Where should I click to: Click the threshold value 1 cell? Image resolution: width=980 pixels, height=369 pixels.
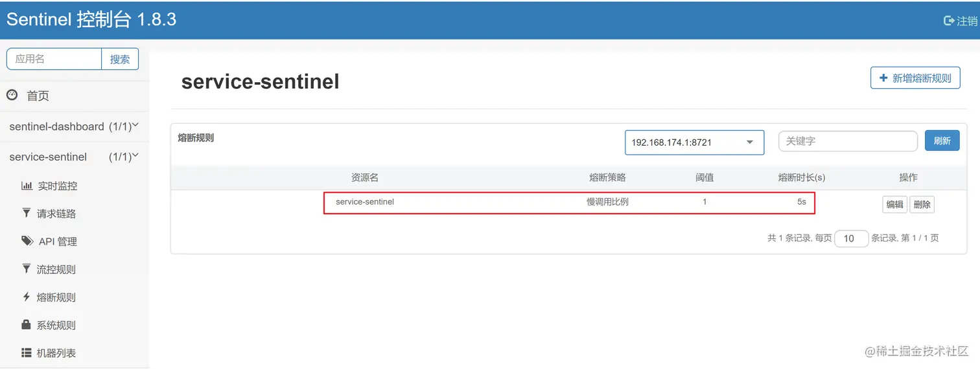[705, 202]
